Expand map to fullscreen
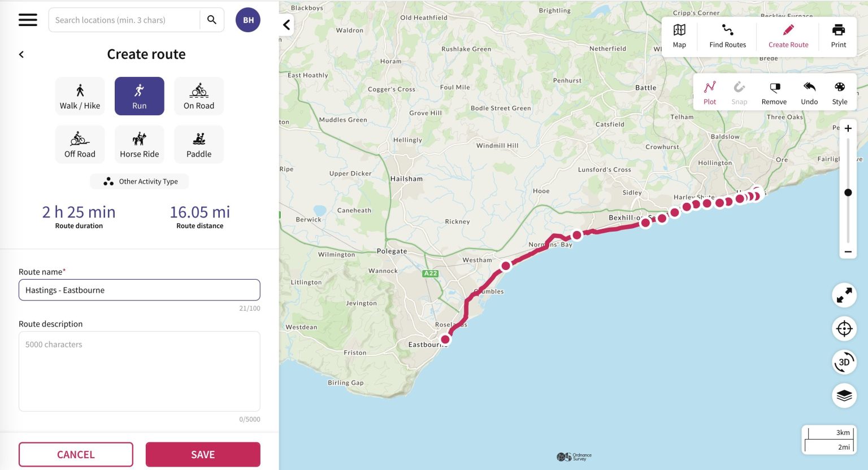This screenshot has width=868, height=470. 844,295
